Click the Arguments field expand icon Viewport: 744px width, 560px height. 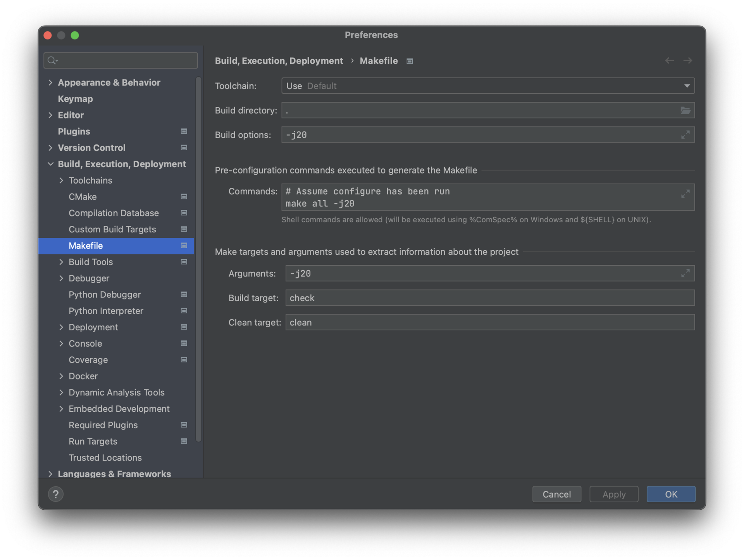[685, 272]
